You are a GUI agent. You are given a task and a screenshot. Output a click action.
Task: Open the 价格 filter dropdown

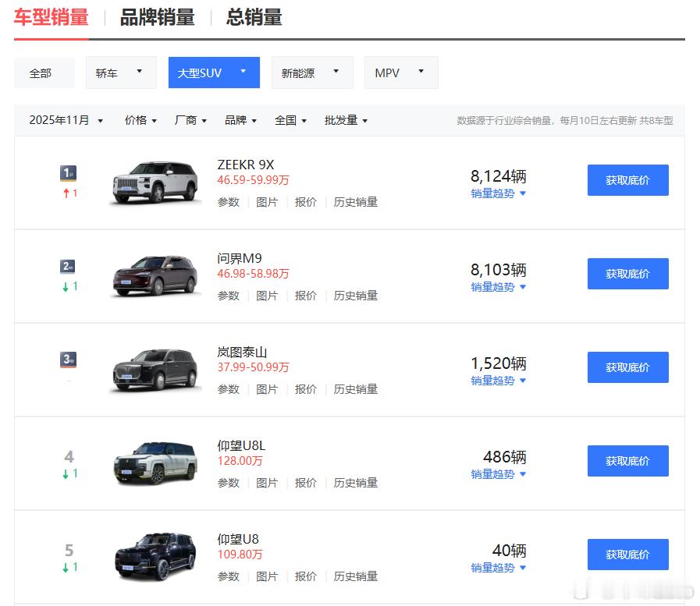140,120
